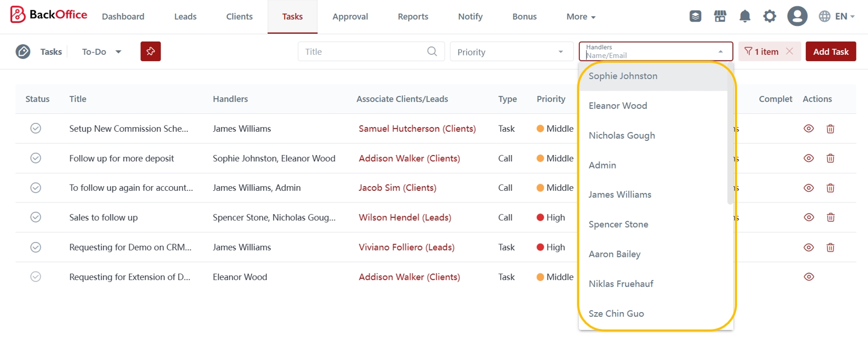
Task: Click the database stack icon in header
Action: [695, 16]
